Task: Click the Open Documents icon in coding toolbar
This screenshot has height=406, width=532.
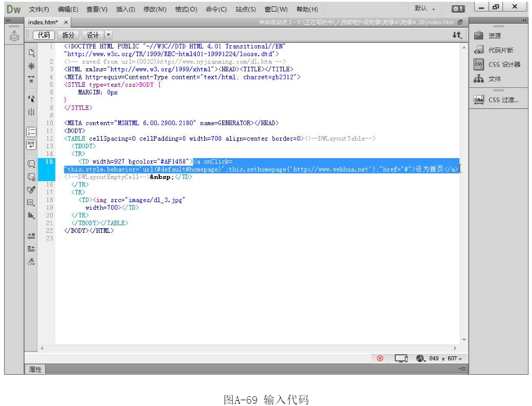Action: pos(31,52)
